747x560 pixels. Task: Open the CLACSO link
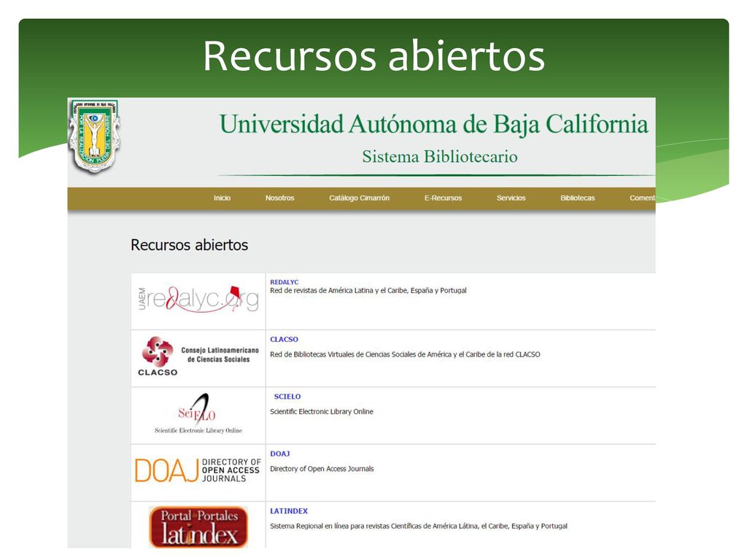284,340
